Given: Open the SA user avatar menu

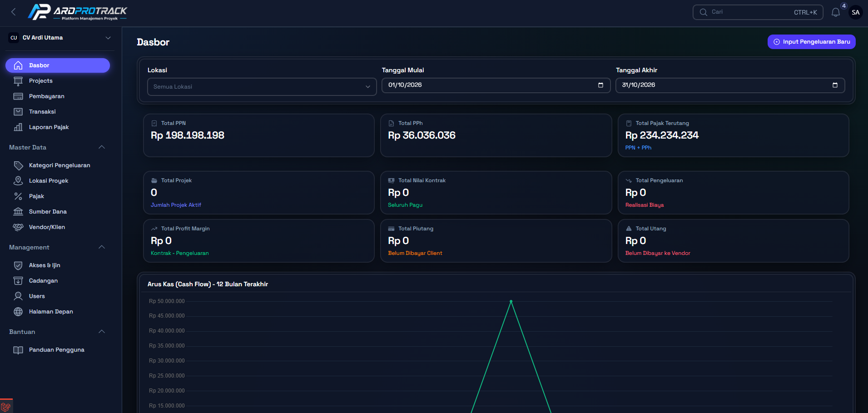Looking at the screenshot, I should (856, 12).
